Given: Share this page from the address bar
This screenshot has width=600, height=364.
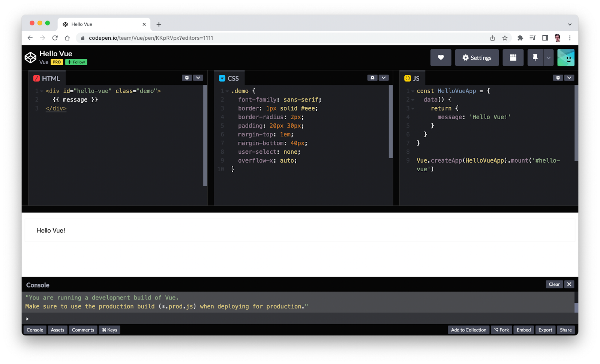Looking at the screenshot, I should click(x=492, y=38).
